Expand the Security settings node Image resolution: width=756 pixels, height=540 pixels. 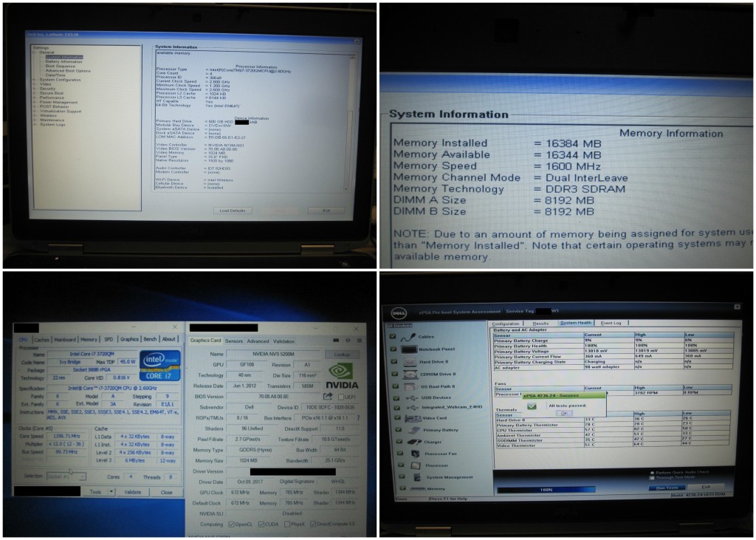click(x=35, y=89)
